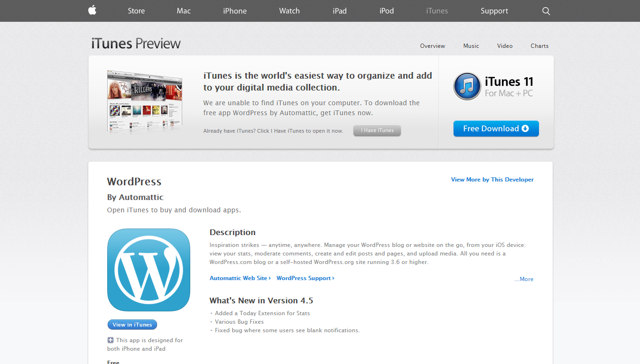Go to the iPhone section
The height and width of the screenshot is (364, 640).
(x=235, y=11)
